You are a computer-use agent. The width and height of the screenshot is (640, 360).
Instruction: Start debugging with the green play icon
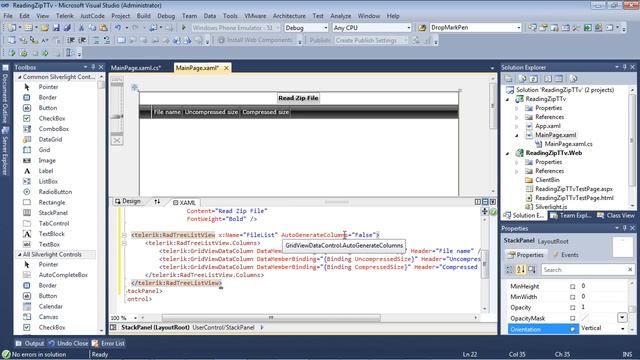pos(184,28)
